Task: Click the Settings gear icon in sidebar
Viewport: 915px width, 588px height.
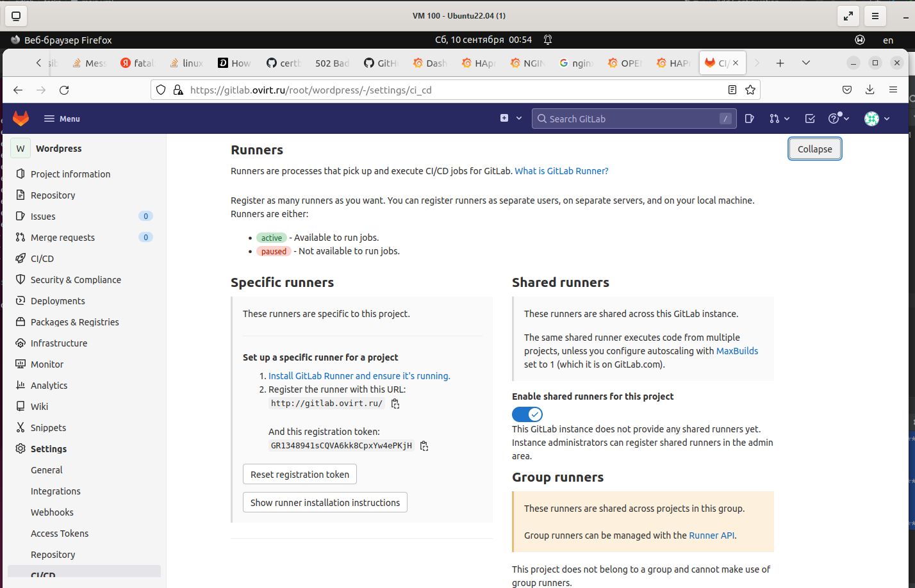Action: click(21, 449)
